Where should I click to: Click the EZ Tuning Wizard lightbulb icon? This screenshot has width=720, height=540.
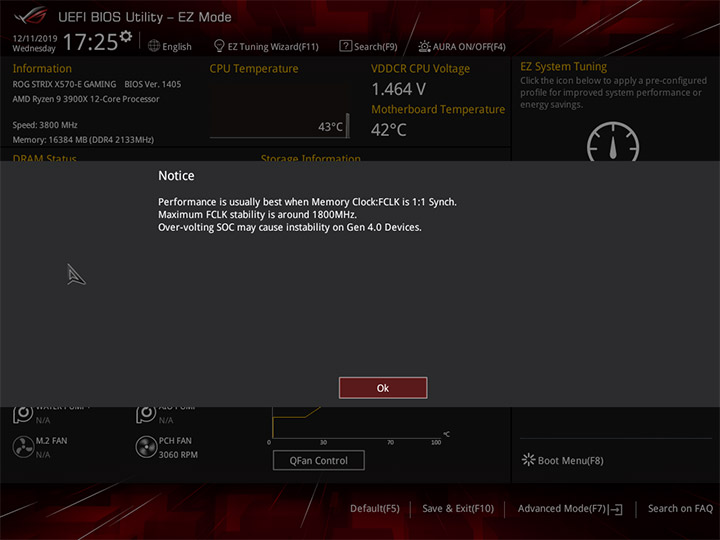point(219,46)
